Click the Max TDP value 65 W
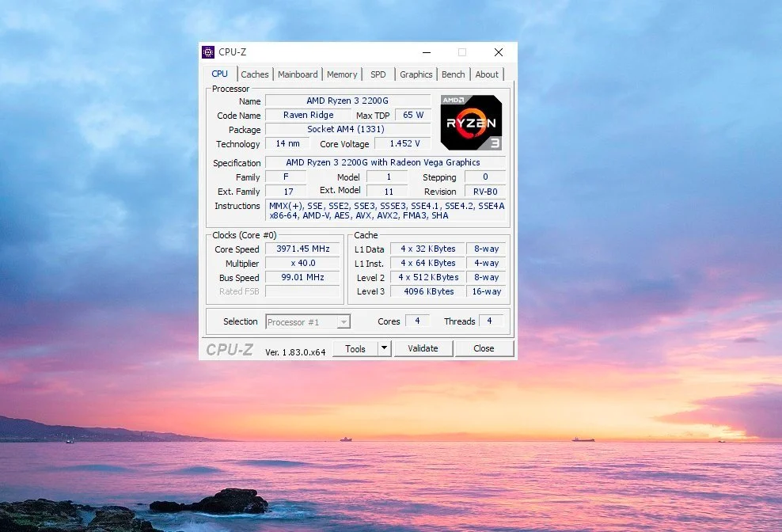 (x=413, y=115)
